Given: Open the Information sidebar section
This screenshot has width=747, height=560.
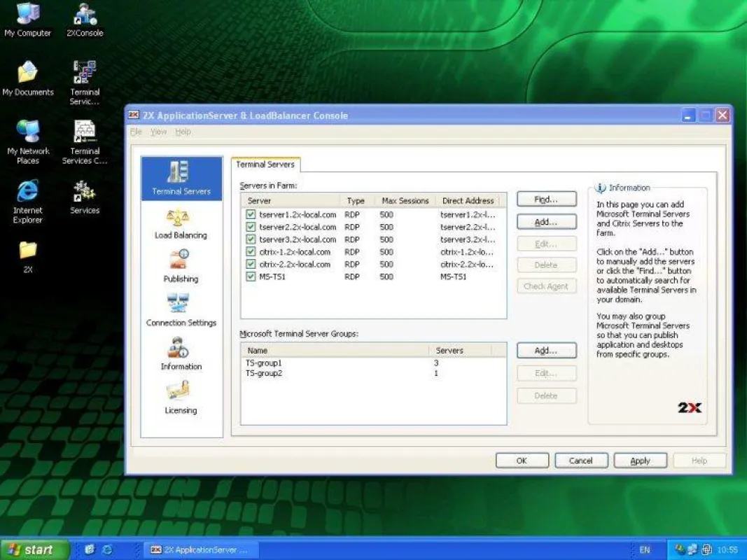Looking at the screenshot, I should [x=181, y=353].
